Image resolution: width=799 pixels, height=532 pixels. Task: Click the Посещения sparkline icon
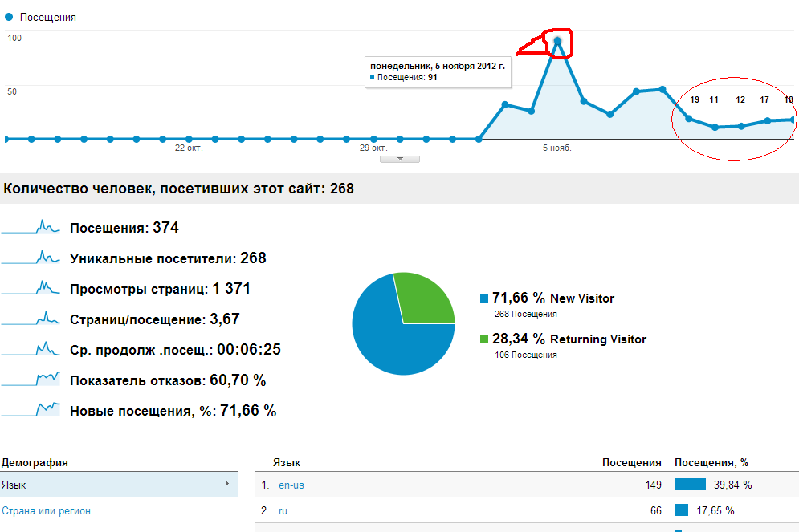pyautogui.click(x=31, y=228)
